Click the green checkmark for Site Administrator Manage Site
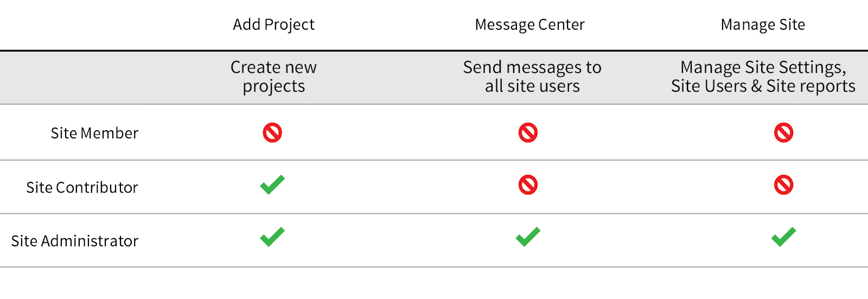868x299 pixels. click(x=783, y=237)
